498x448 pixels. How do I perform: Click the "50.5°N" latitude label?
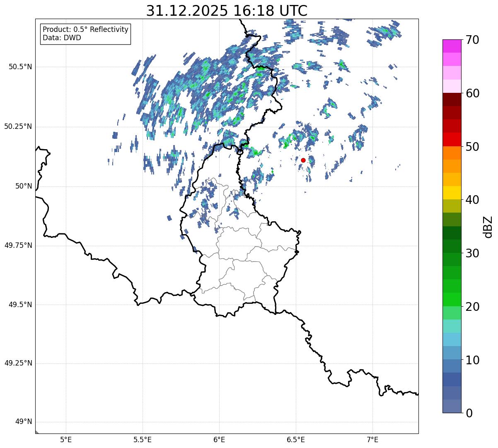[x=20, y=67]
